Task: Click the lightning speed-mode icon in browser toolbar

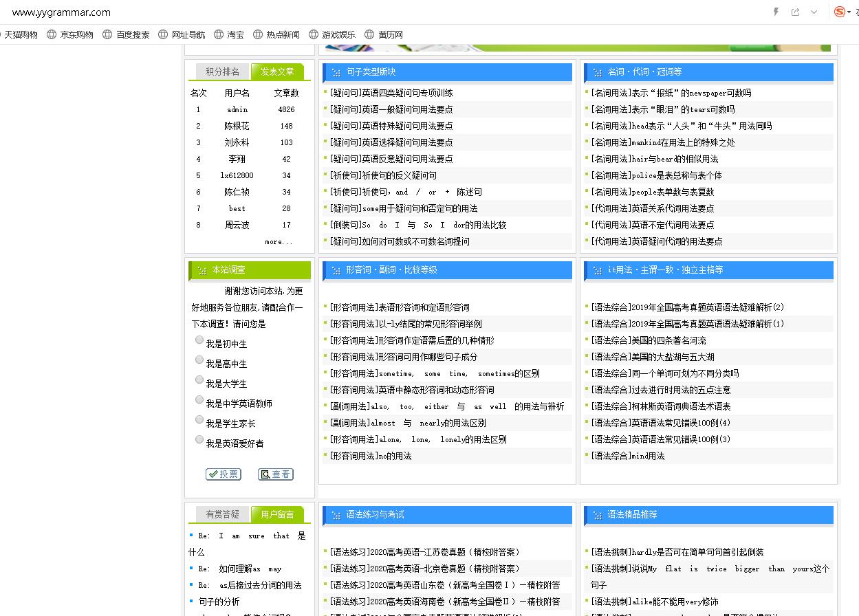Action: click(x=777, y=12)
